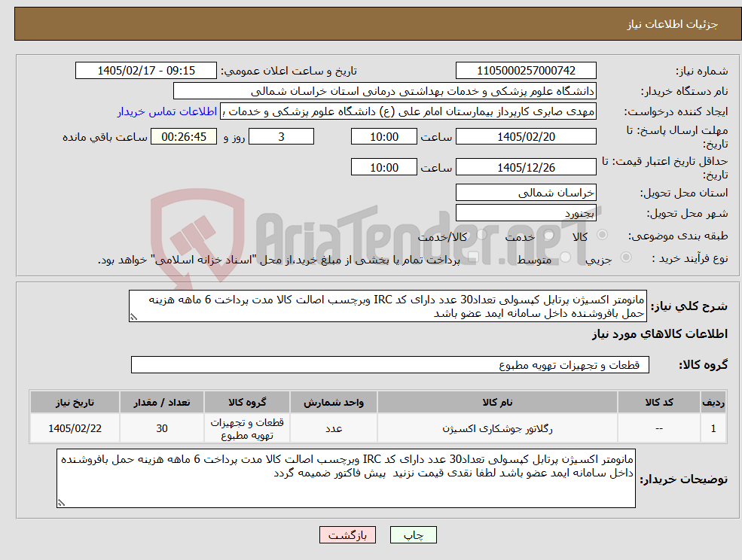Click the چاپ print button
Screen dimensions: 742x560
413,535
